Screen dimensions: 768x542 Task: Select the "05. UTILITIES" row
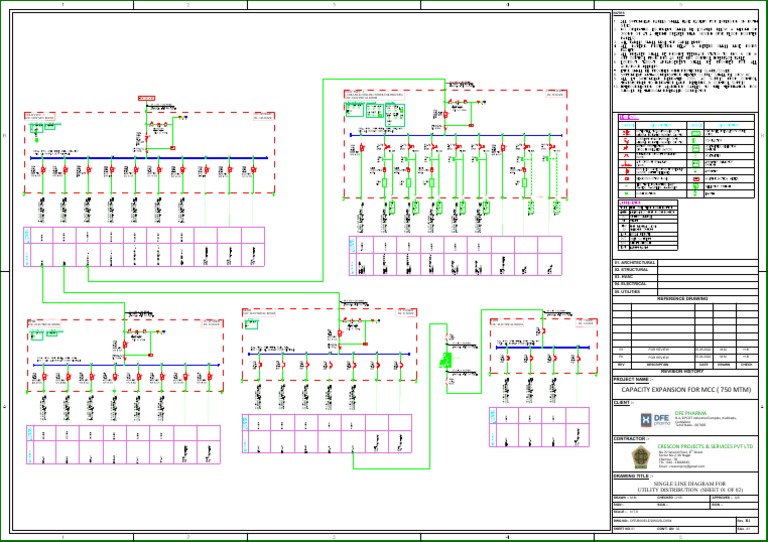coord(685,291)
